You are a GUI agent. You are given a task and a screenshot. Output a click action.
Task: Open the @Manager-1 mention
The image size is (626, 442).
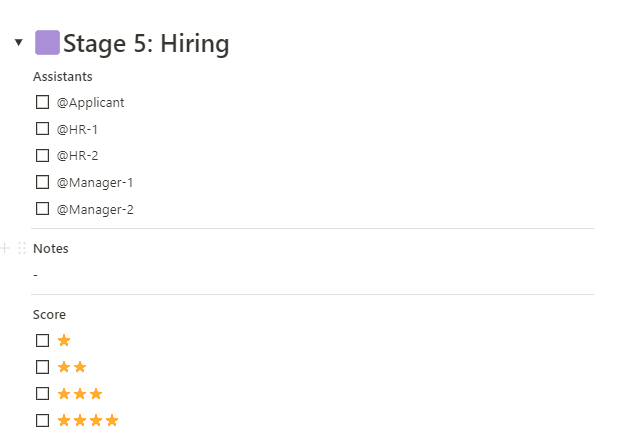point(95,182)
